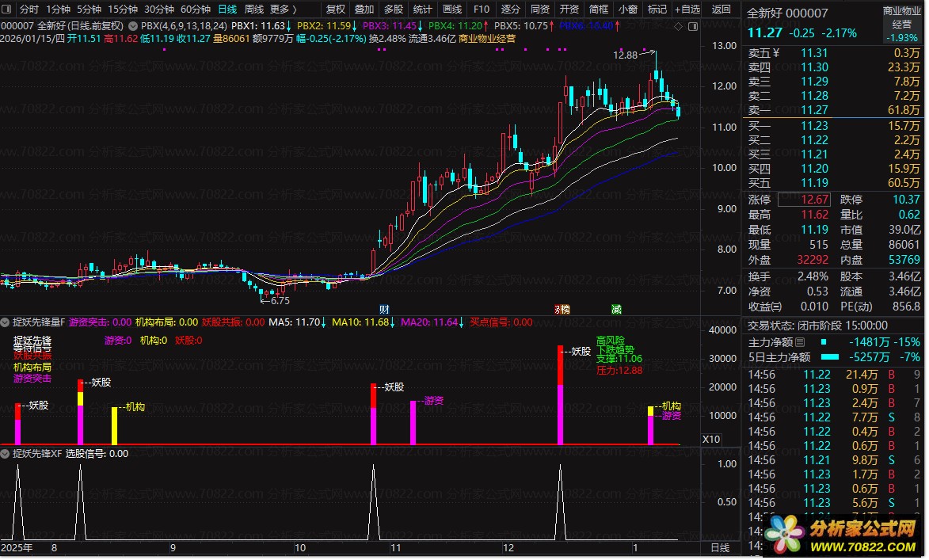
Task: Click 买一 price 11.23 in order book
Action: (x=814, y=126)
